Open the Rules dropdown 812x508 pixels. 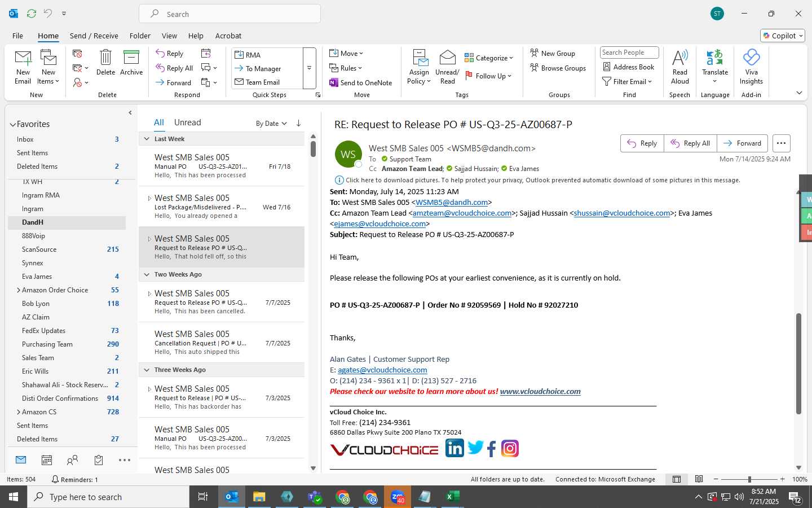coord(346,68)
